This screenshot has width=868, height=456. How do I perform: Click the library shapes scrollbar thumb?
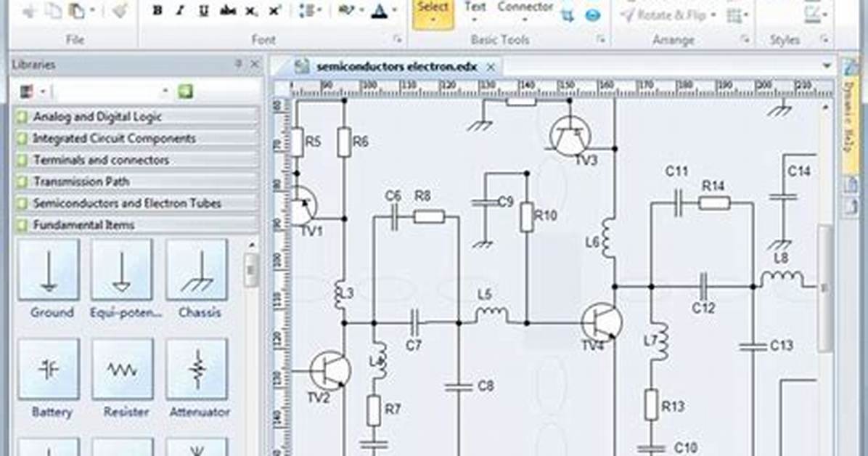coord(251,270)
